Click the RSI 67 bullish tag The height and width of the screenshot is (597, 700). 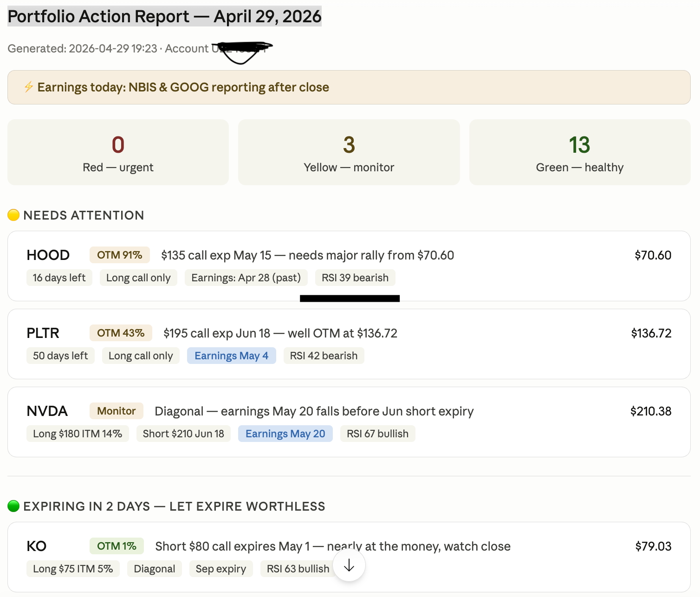click(378, 434)
